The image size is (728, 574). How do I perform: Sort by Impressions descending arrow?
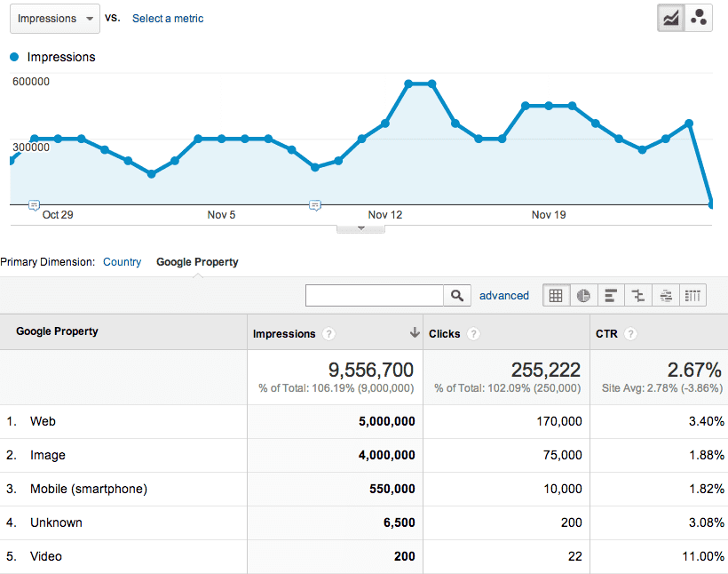point(414,333)
